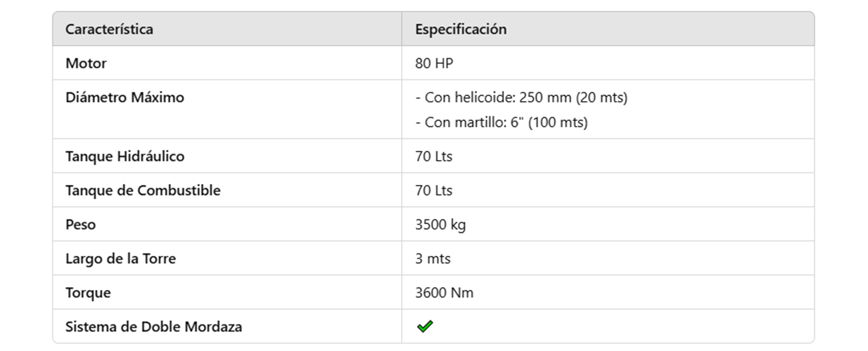Select the Largo de la Torre label
Viewport: 868px width, 351px height.
121,259
